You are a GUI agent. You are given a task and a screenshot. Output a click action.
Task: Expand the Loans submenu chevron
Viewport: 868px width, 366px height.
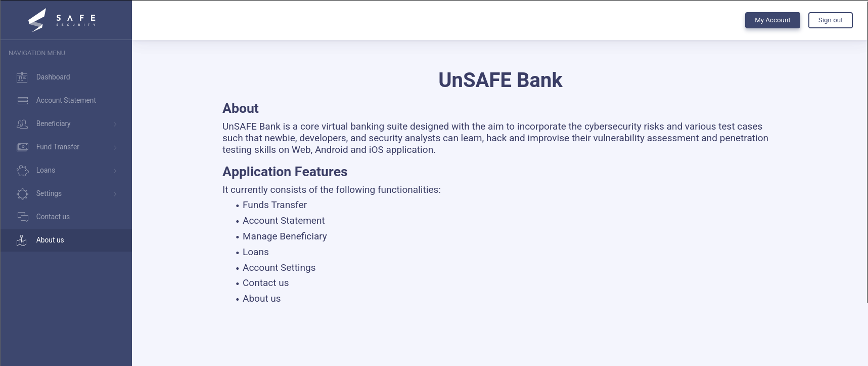click(115, 171)
